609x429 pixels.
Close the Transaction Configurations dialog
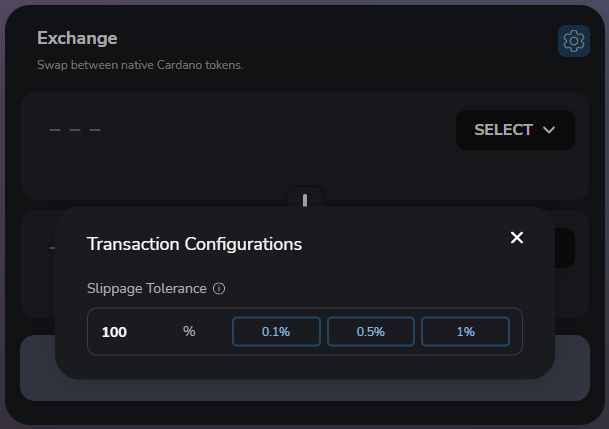(517, 237)
